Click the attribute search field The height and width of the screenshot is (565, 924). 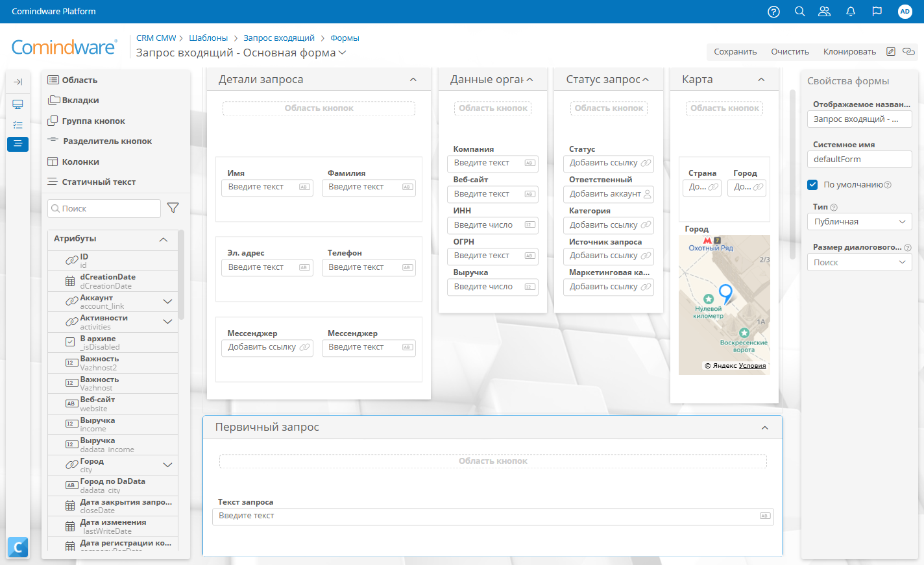click(104, 208)
